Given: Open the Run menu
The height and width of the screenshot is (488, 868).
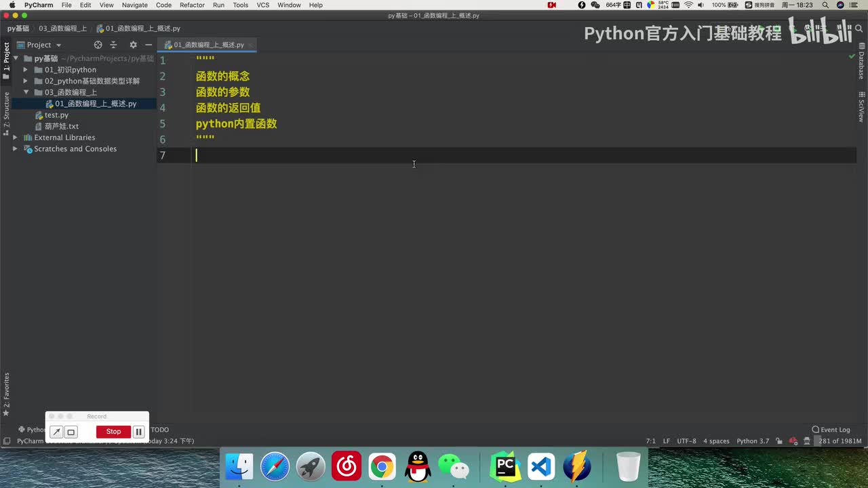Looking at the screenshot, I should pyautogui.click(x=218, y=5).
